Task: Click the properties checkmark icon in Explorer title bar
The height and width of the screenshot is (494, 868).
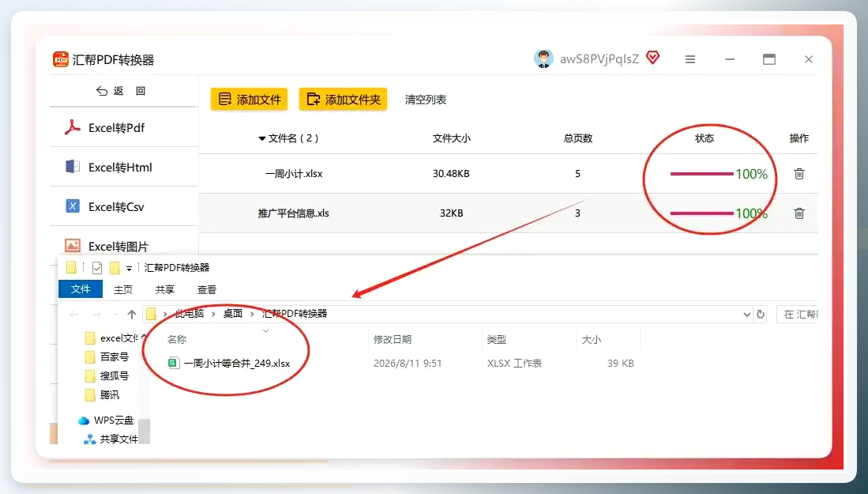Action: (x=97, y=268)
